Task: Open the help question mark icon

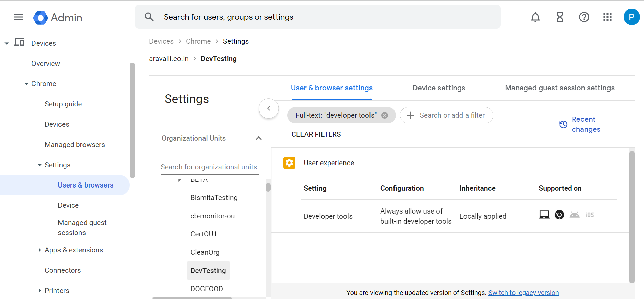Action: 584,17
